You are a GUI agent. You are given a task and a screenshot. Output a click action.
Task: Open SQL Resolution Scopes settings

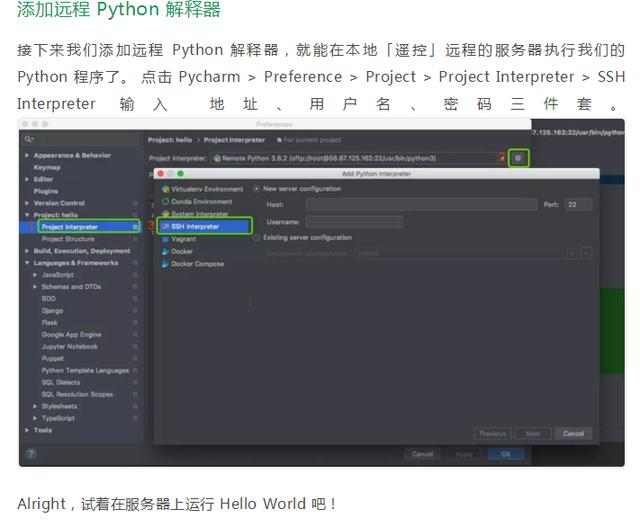(x=77, y=394)
